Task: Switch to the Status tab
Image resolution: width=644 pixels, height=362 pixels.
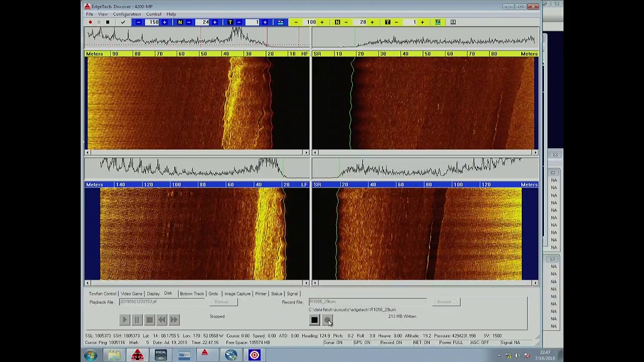Action: (x=276, y=294)
